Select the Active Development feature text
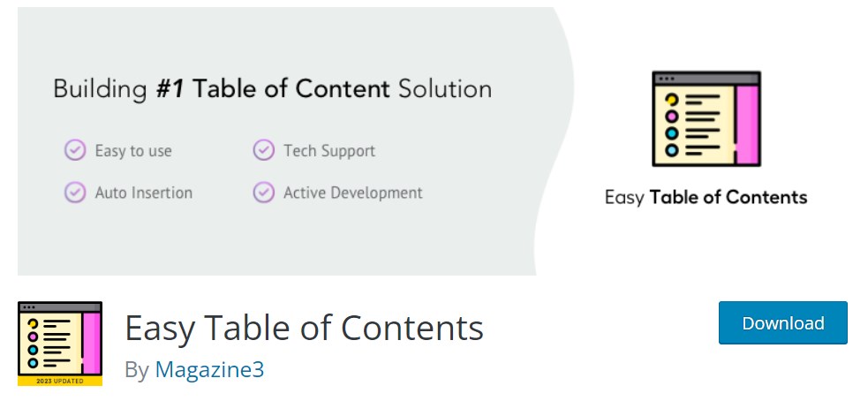The width and height of the screenshot is (868, 401). click(x=353, y=193)
